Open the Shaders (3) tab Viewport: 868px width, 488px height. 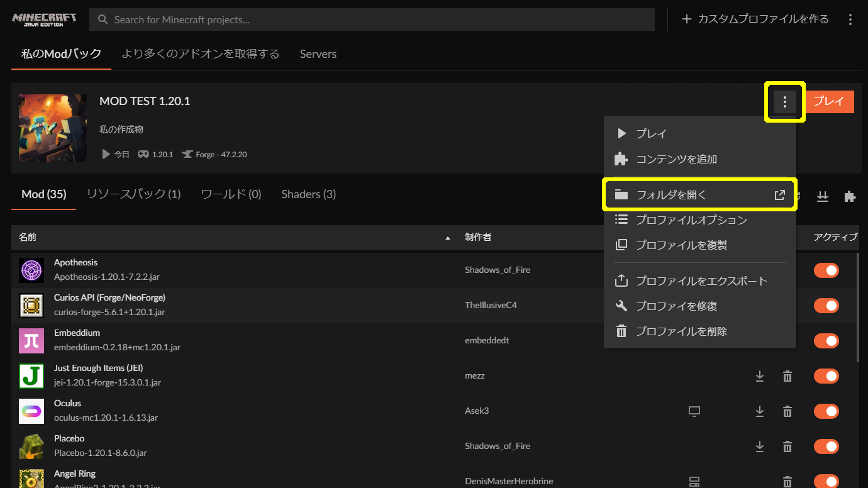308,194
